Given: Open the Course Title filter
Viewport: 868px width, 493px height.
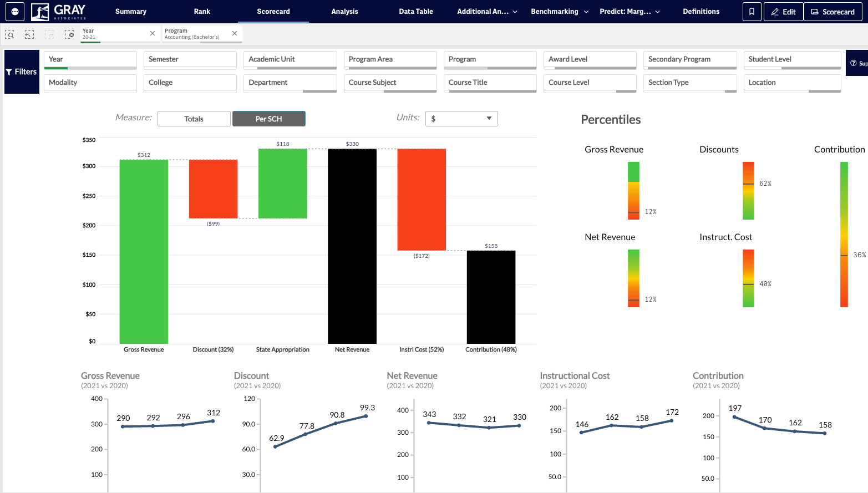Looking at the screenshot, I should pos(490,83).
